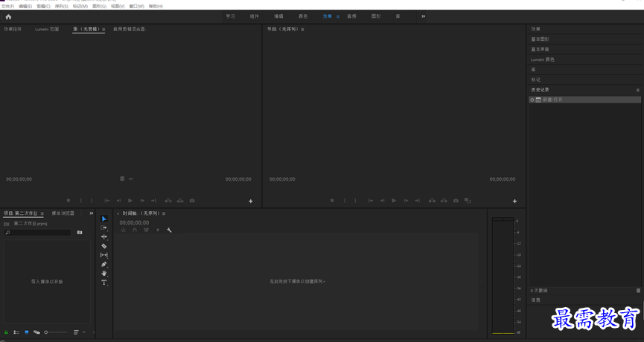Switch project panel to freeform view

click(x=36, y=332)
